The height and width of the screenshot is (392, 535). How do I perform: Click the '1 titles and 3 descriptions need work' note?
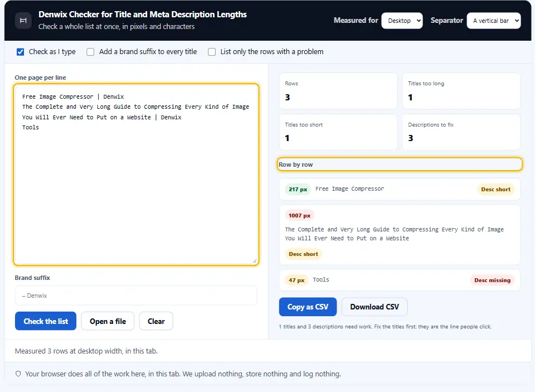click(x=385, y=327)
